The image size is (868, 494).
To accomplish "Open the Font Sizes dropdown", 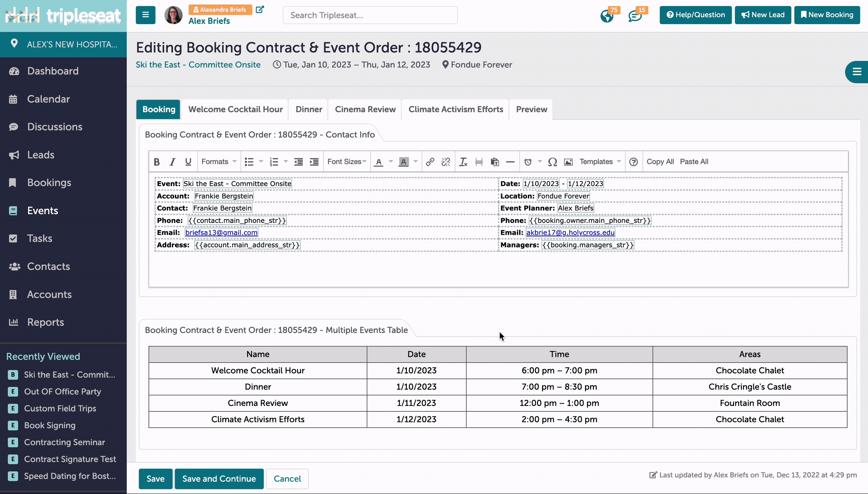I will point(347,162).
